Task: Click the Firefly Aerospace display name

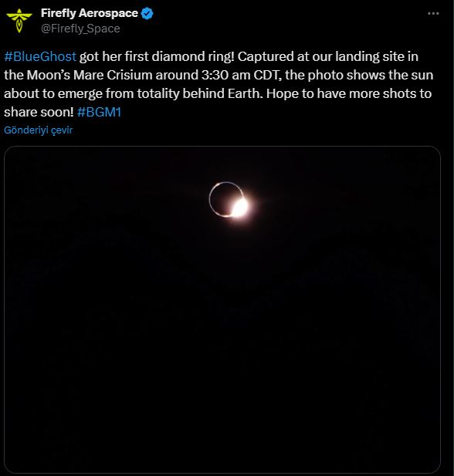Action: (x=90, y=13)
